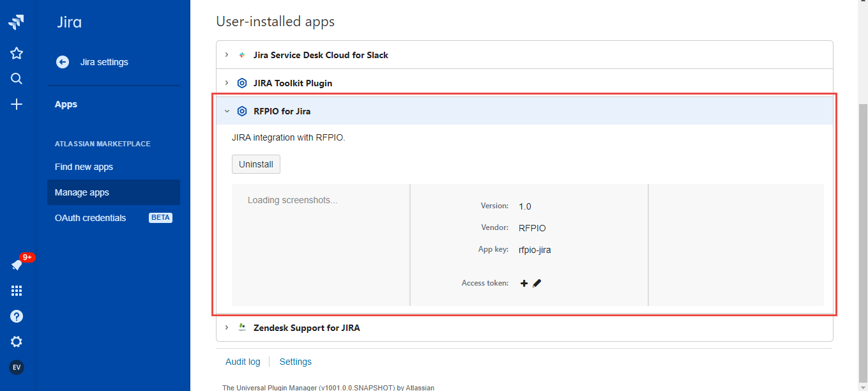Click the ATLASSIAN MARKETPLACE section label
The height and width of the screenshot is (391, 868).
click(x=103, y=144)
